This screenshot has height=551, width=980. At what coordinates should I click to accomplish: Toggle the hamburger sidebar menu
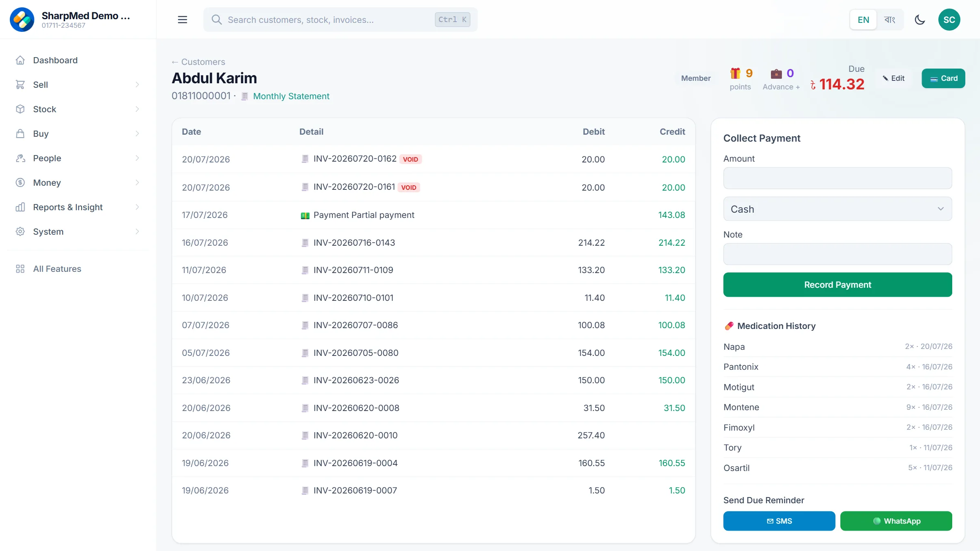point(183,20)
